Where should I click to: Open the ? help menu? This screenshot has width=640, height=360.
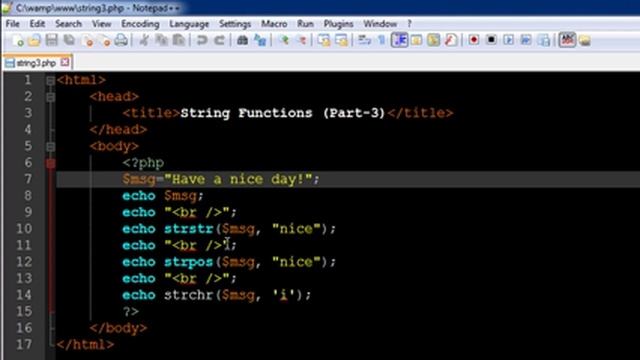click(409, 24)
